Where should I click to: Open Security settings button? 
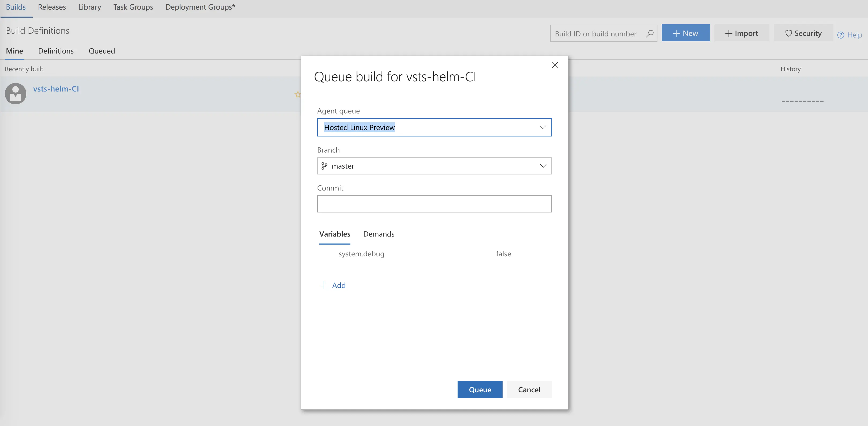pyautogui.click(x=803, y=33)
